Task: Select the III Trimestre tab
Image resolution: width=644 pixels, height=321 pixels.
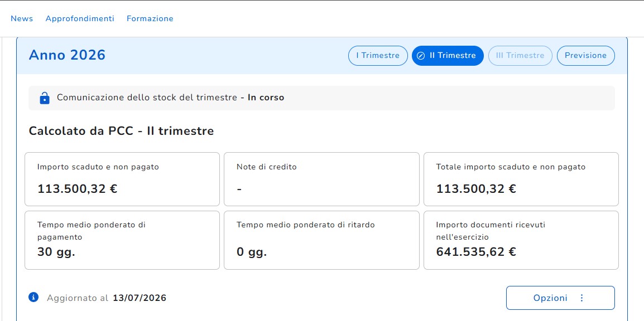Action: [520, 56]
